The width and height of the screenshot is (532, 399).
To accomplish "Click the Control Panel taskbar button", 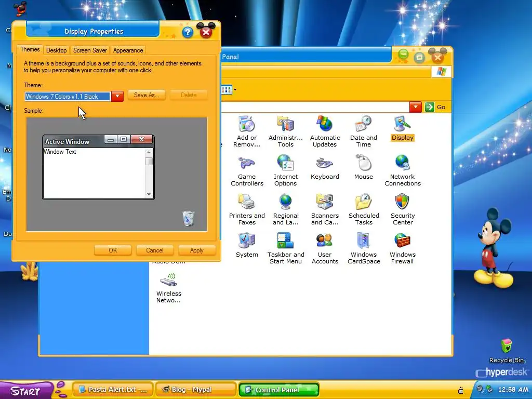I will coord(279,390).
